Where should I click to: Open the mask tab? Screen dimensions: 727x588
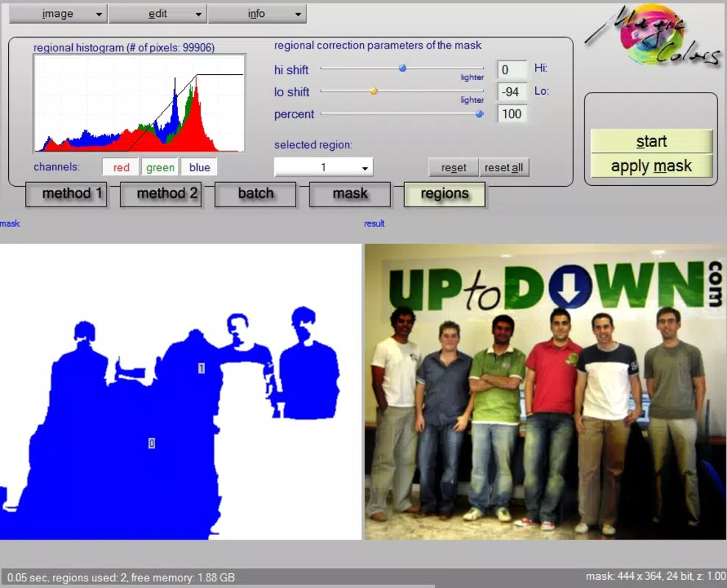click(350, 194)
